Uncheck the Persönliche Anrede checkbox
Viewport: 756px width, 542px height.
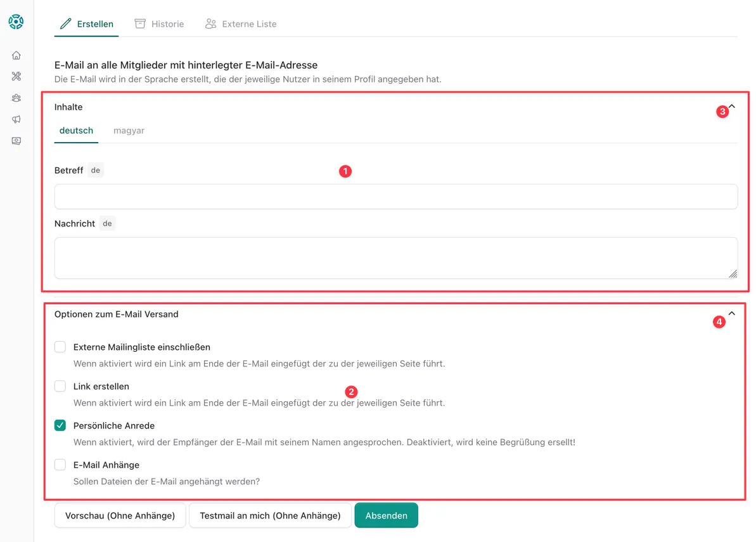[60, 425]
